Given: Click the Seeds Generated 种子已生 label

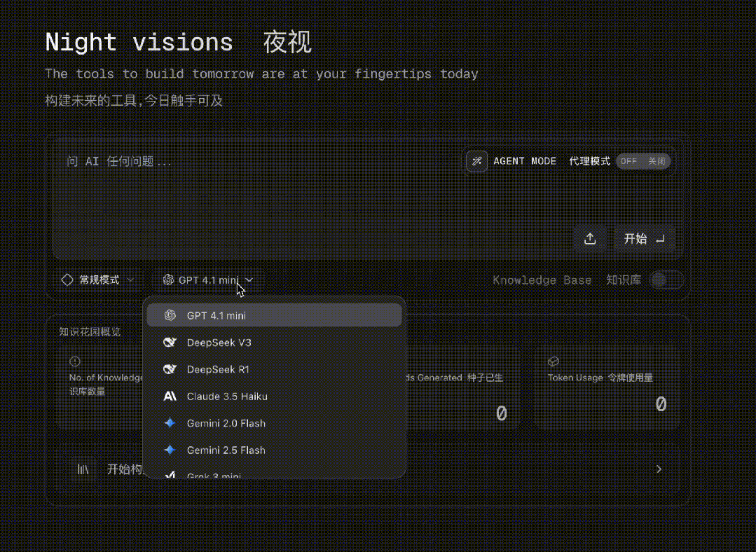Looking at the screenshot, I should (454, 378).
